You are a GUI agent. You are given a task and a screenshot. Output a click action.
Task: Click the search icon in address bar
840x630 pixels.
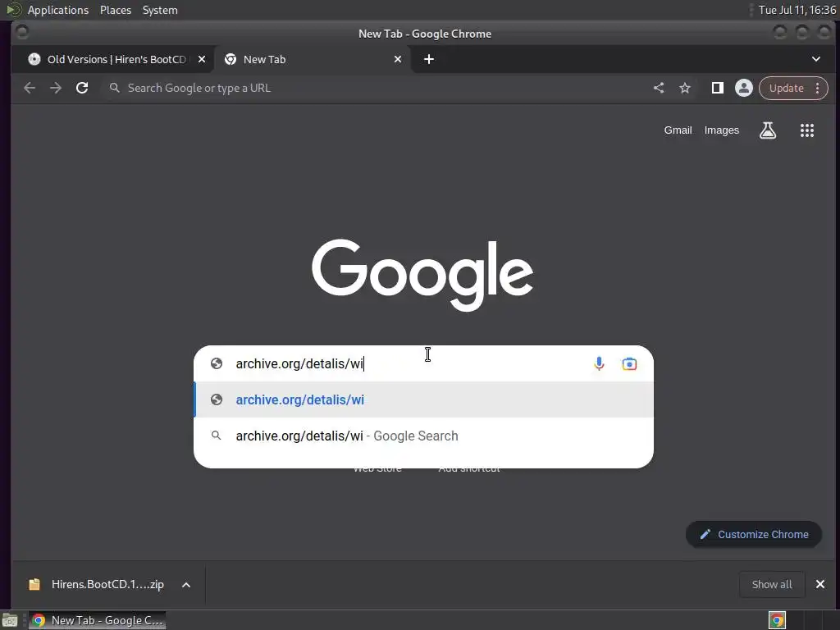pyautogui.click(x=114, y=88)
